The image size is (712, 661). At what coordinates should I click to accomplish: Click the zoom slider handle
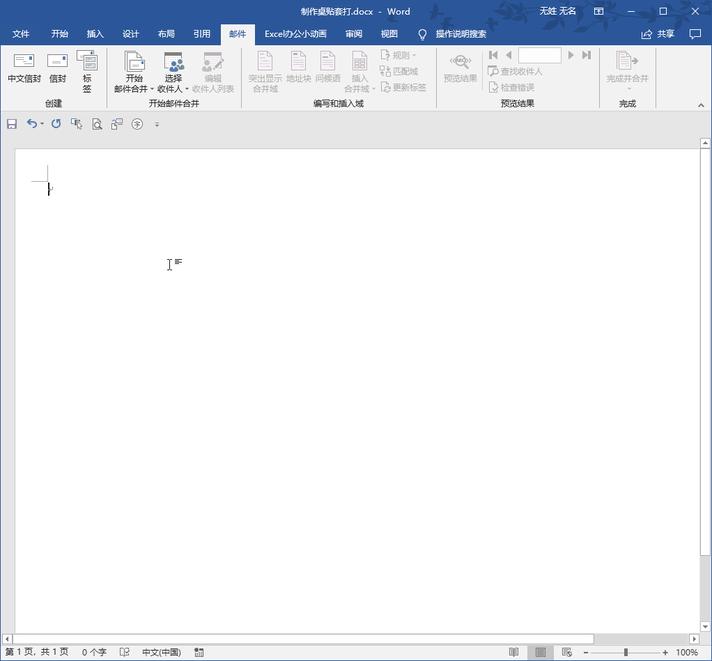coord(626,652)
